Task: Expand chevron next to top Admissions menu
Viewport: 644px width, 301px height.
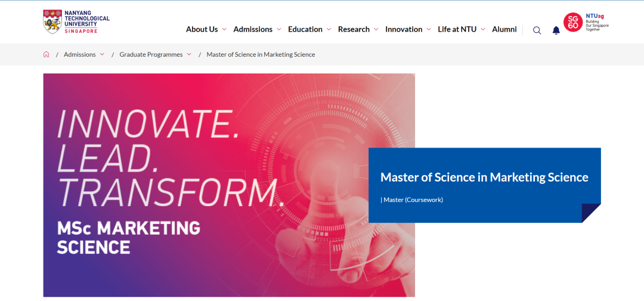Action: point(279,29)
